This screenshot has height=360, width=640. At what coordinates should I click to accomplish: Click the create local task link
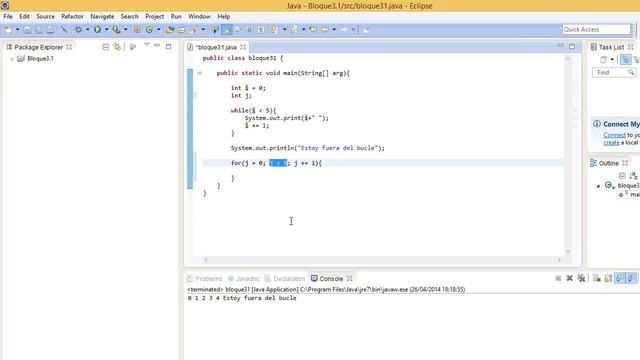point(611,142)
